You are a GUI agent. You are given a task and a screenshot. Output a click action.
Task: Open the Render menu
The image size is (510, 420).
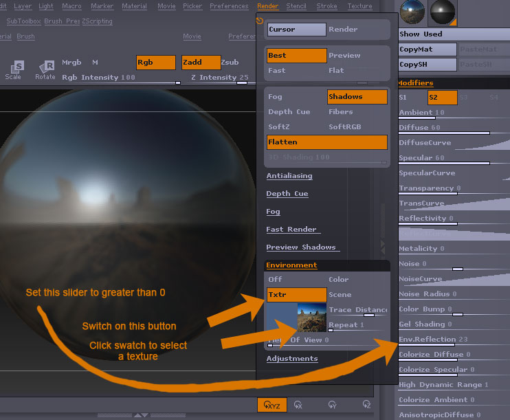pos(267,6)
